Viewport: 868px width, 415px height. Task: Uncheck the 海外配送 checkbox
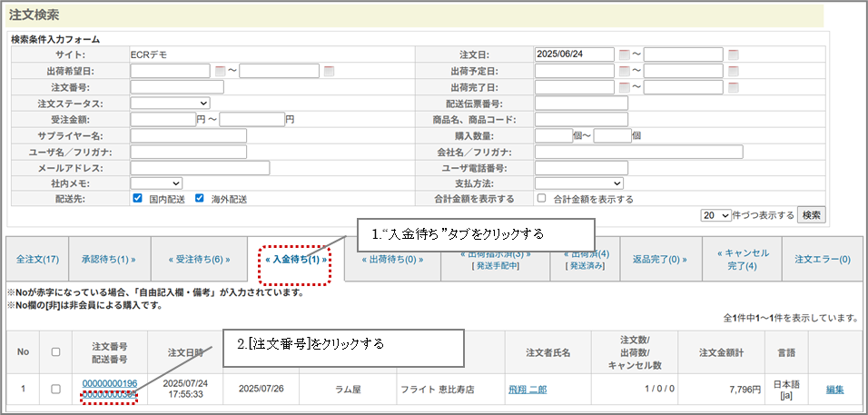point(200,199)
